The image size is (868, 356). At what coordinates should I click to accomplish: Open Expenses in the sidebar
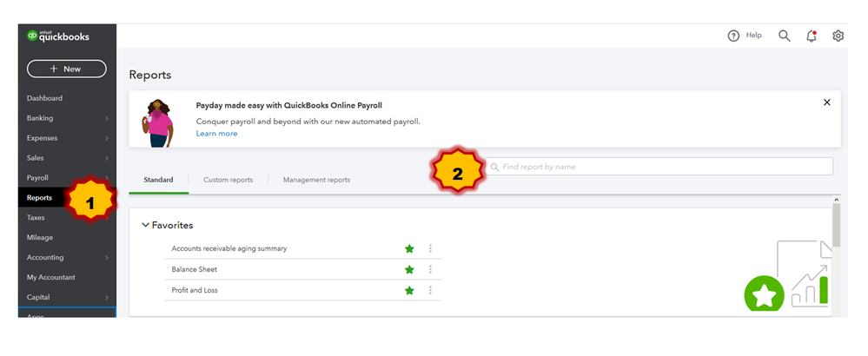click(x=42, y=138)
